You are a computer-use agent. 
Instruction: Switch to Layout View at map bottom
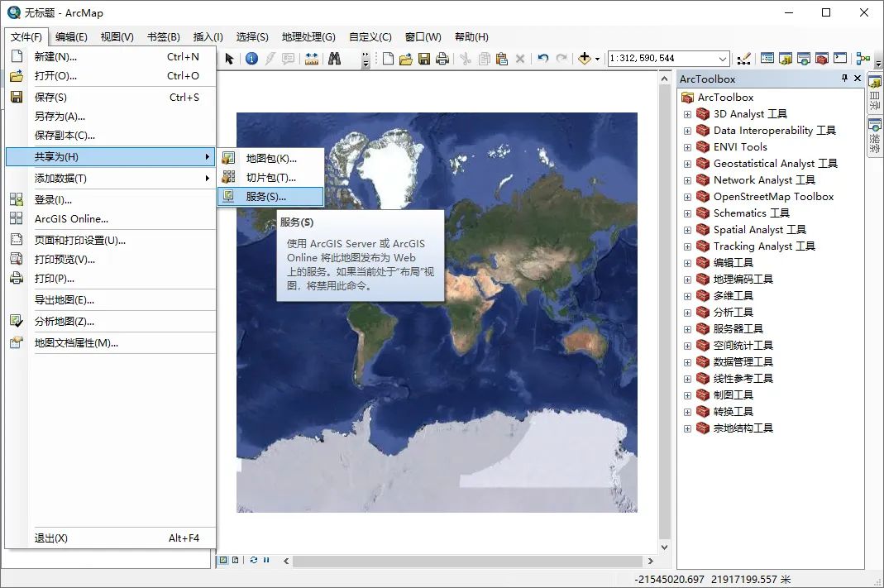(235, 561)
